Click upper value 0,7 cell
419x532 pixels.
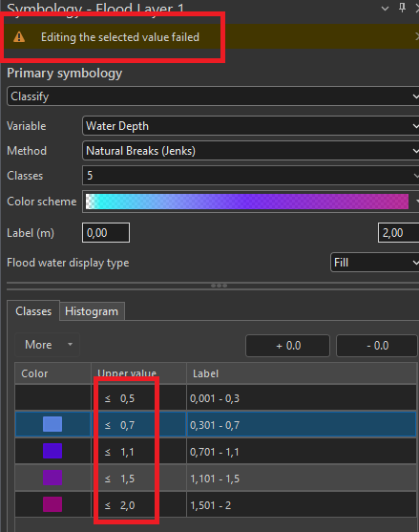pyautogui.click(x=138, y=425)
